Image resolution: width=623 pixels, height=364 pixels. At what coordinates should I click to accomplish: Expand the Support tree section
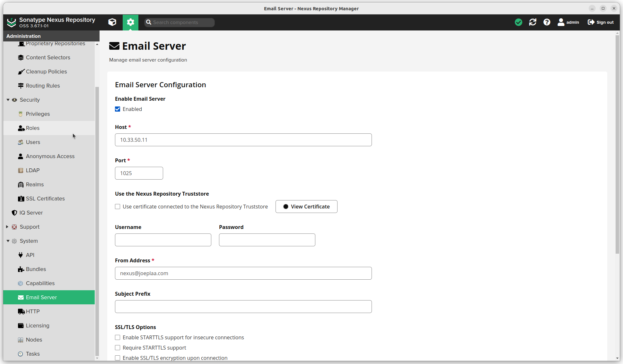click(7, 227)
